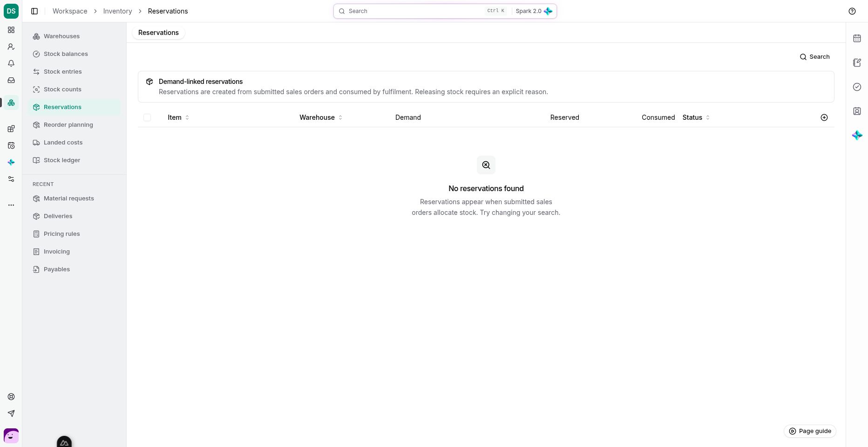Viewport: 868px width, 447px height.
Task: Open the blocks-plus icon in left rail
Action: pyautogui.click(x=11, y=129)
